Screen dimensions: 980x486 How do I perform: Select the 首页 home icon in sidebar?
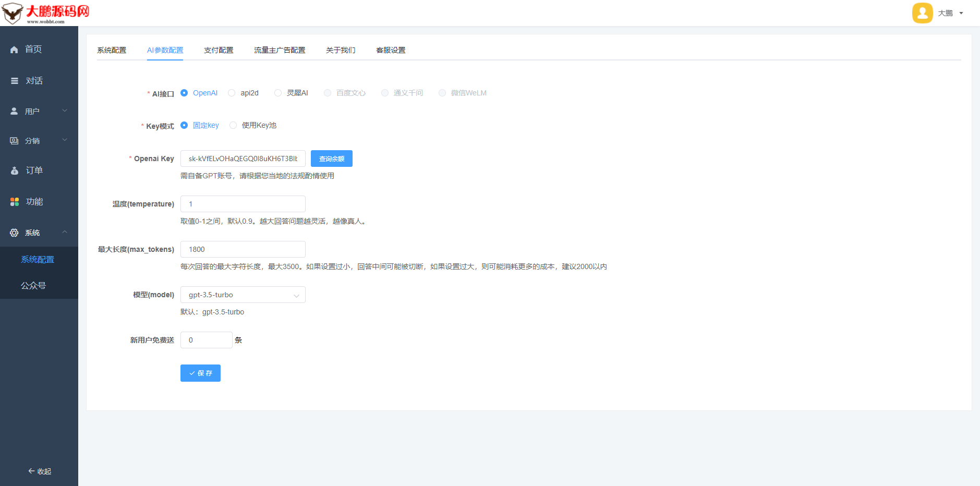(14, 49)
